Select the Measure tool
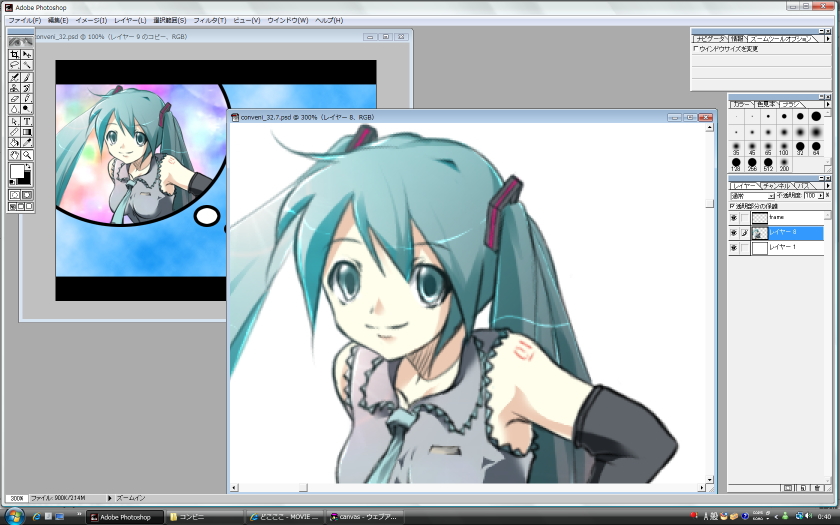Image resolution: width=840 pixels, height=525 pixels. point(14,132)
